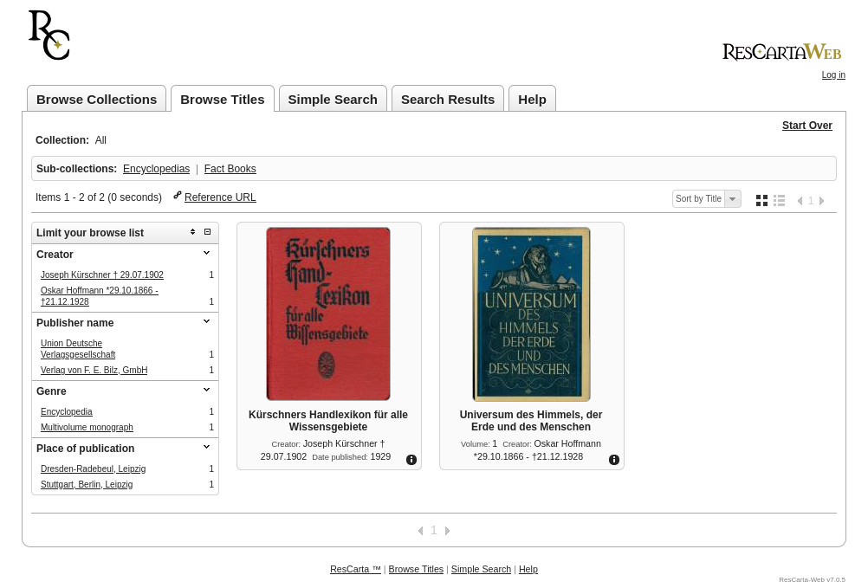
Task: Switch to list view layout
Action: coord(780,200)
